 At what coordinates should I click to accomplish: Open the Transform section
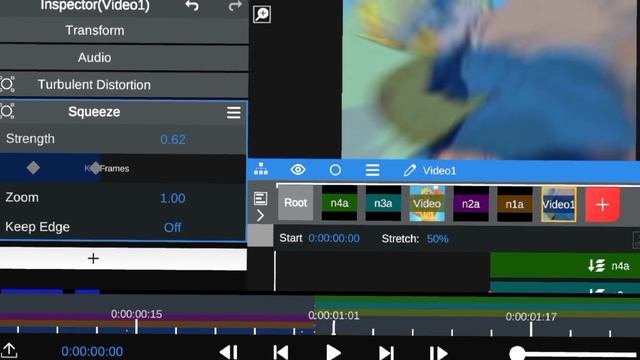coord(124,31)
